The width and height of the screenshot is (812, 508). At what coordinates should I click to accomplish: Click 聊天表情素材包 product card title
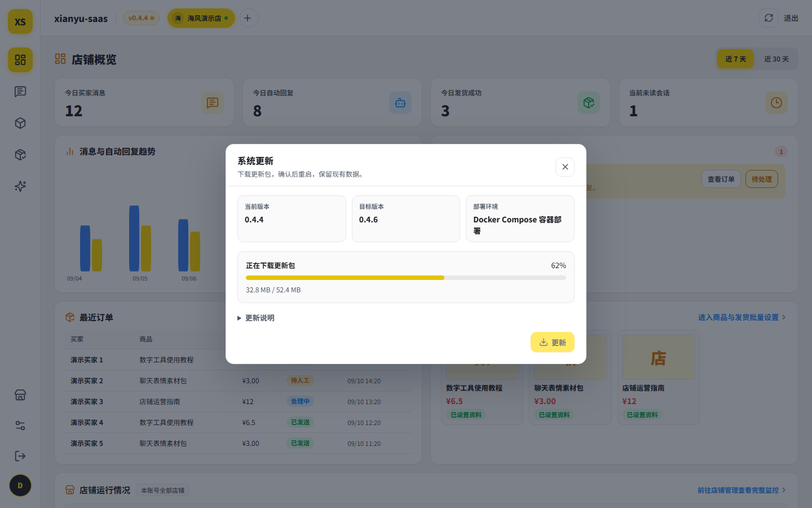pyautogui.click(x=559, y=388)
